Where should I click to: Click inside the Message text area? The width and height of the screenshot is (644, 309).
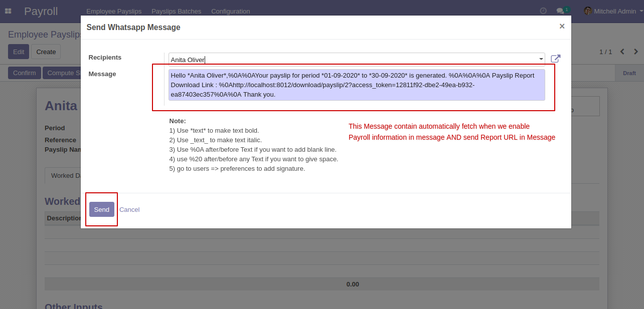[357, 85]
